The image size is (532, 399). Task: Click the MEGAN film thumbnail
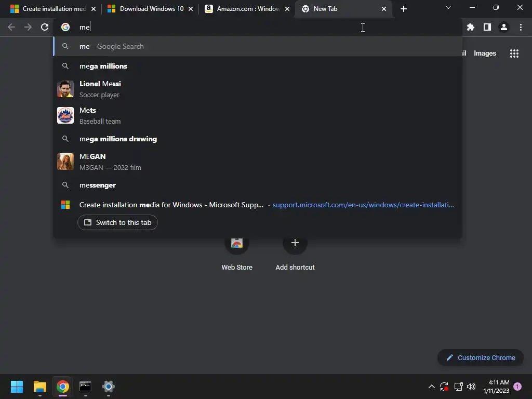pyautogui.click(x=65, y=162)
